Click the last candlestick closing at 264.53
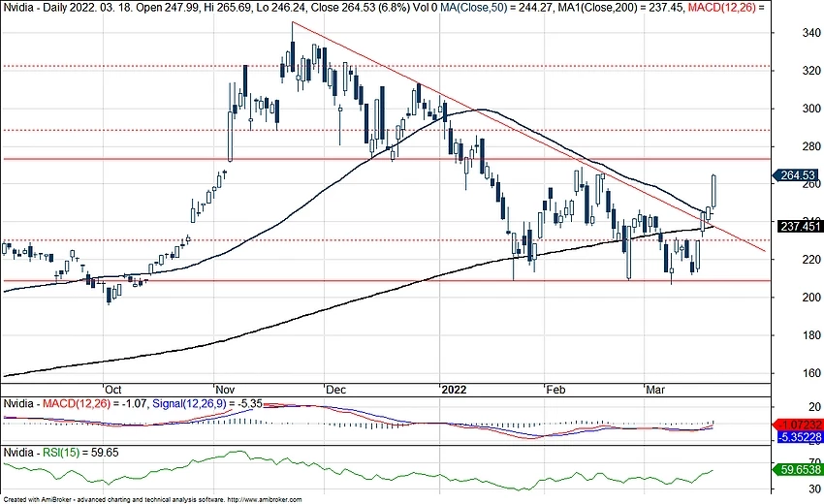Screen dimensions: 824x504 [714, 191]
